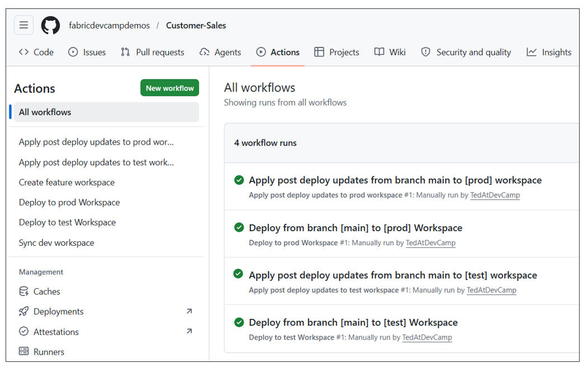This screenshot has width=588, height=368.
Task: Select Sync dev workspace workflow
Action: [56, 243]
